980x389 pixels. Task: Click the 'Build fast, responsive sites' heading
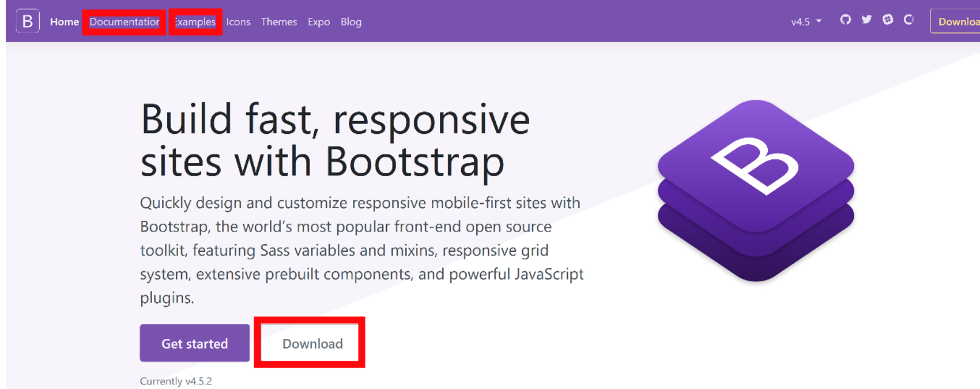(335, 140)
